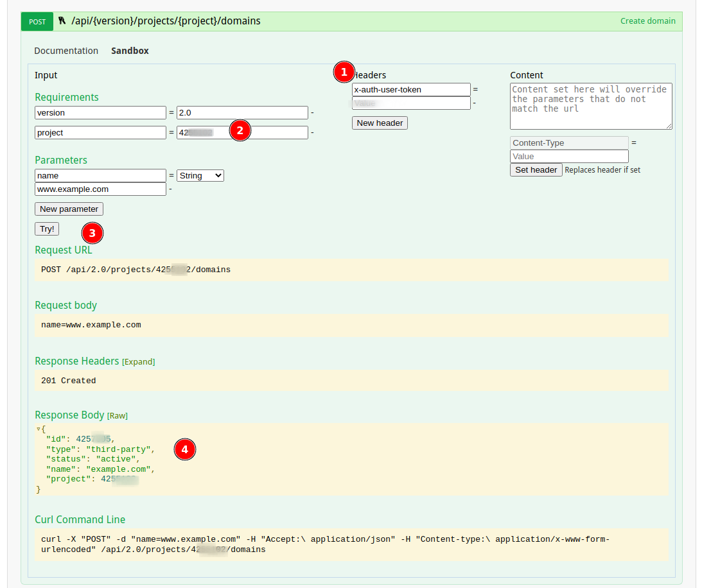Click the key icon beside the endpoint path
The width and height of the screenshot is (702, 588).
tap(62, 21)
